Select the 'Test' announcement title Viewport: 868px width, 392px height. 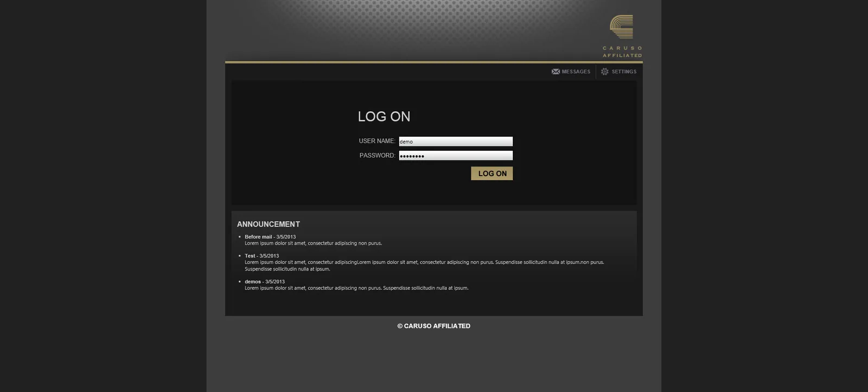click(250, 256)
